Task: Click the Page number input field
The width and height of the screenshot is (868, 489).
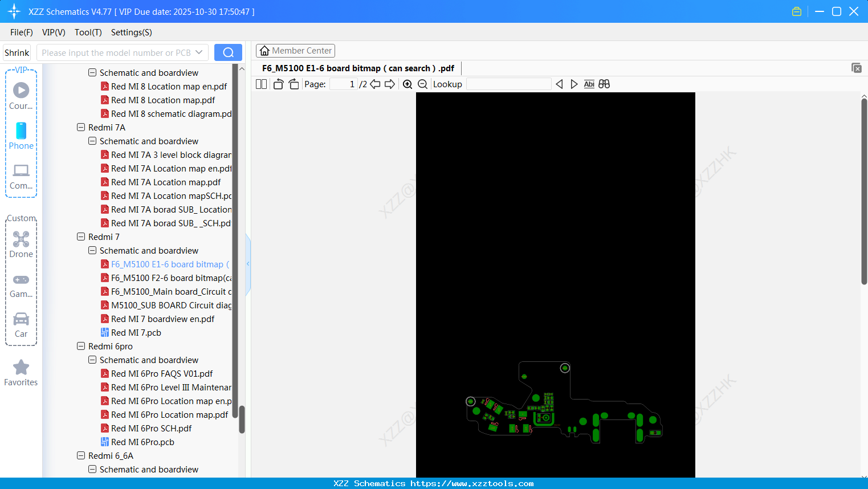Action: click(344, 84)
